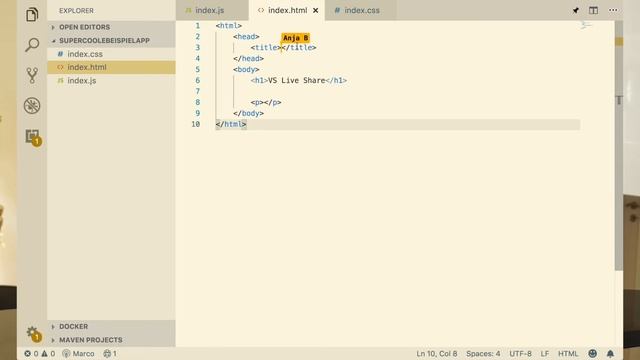
Task: Click the warnings count in status bar
Action: (x=48, y=353)
